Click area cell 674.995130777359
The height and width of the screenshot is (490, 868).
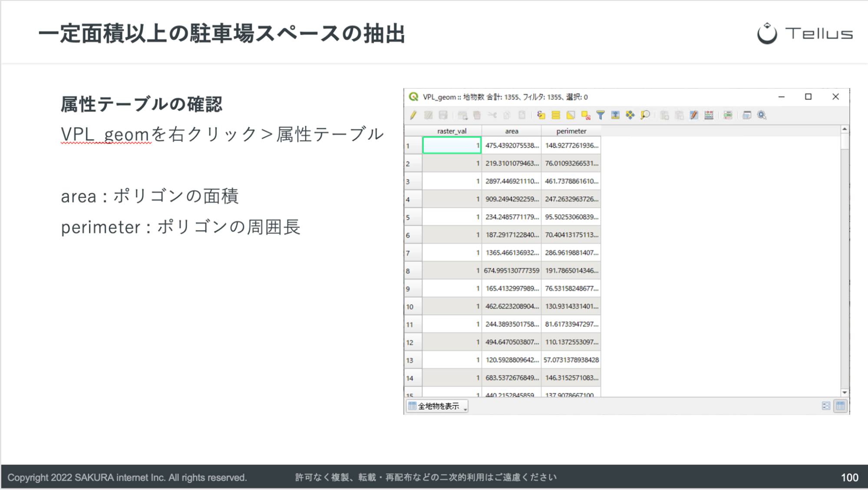[512, 270]
